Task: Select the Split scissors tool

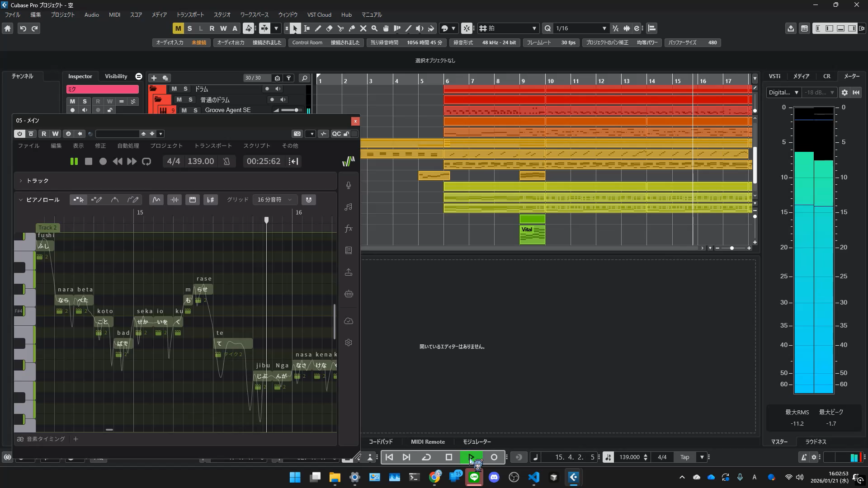Action: click(340, 28)
